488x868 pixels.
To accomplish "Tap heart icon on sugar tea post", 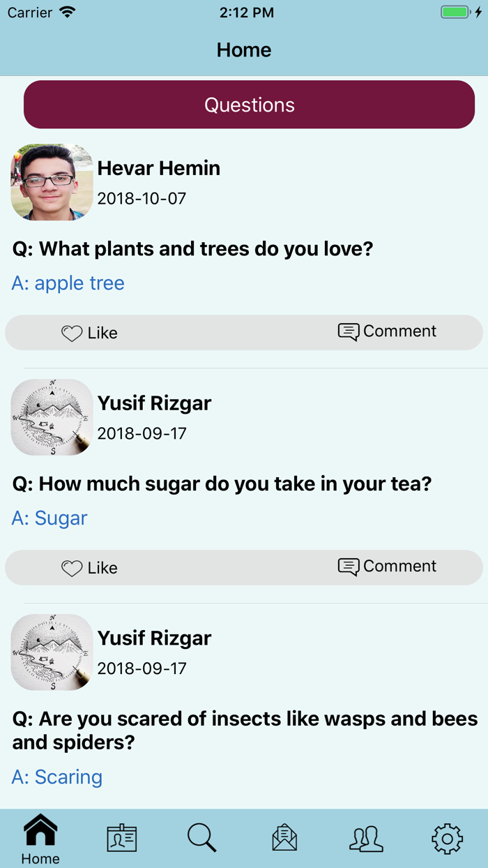I will click(x=72, y=569).
